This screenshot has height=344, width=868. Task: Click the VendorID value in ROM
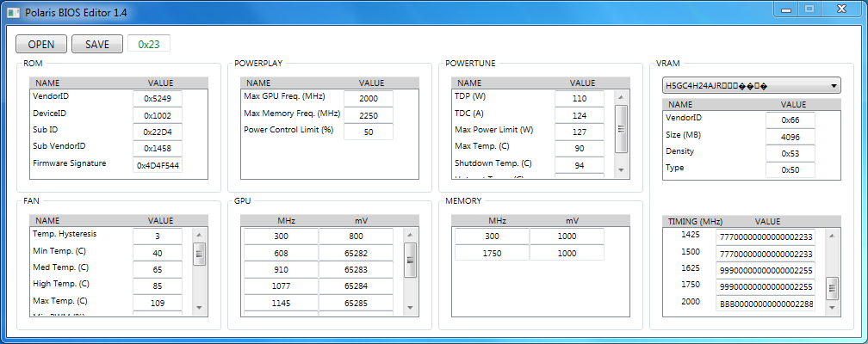tap(157, 98)
